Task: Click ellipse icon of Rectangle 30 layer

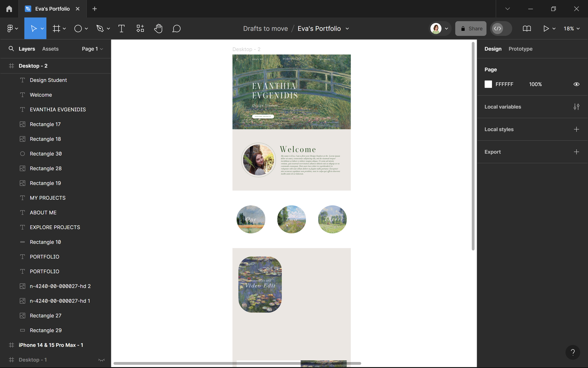Action: [22, 154]
